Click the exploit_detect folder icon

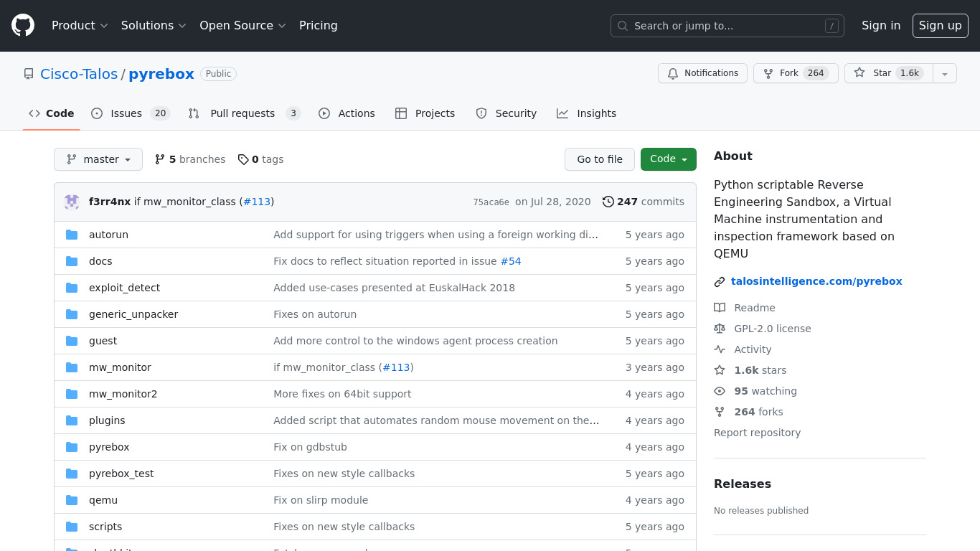tap(72, 288)
